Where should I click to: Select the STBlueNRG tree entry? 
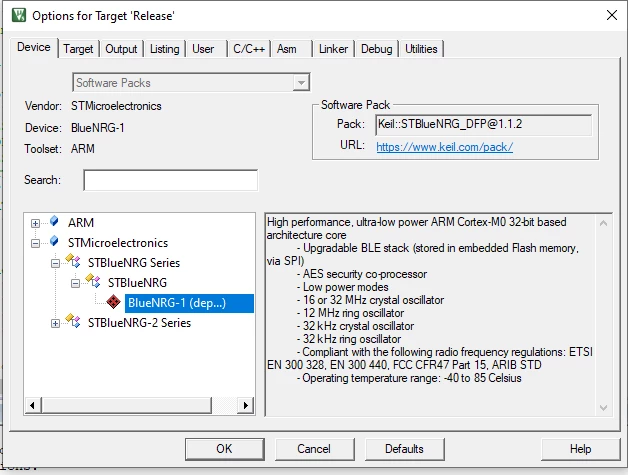click(x=137, y=283)
